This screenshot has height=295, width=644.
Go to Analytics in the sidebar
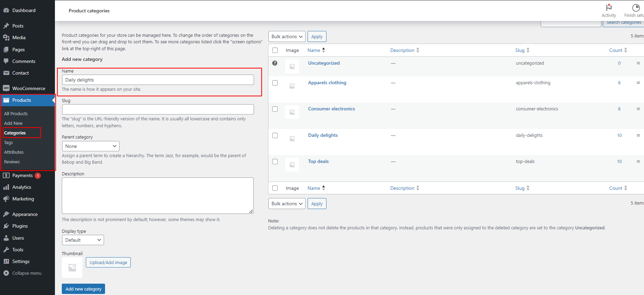pos(22,187)
